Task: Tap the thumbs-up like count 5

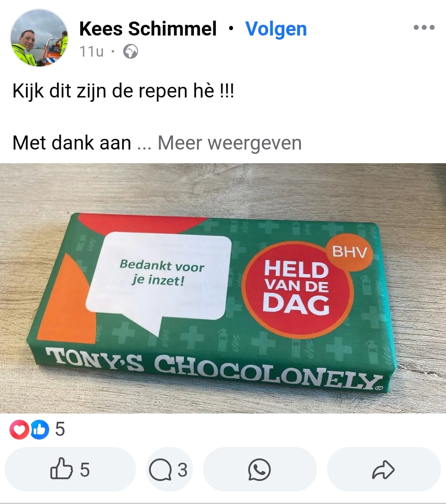Action: [x=84, y=470]
